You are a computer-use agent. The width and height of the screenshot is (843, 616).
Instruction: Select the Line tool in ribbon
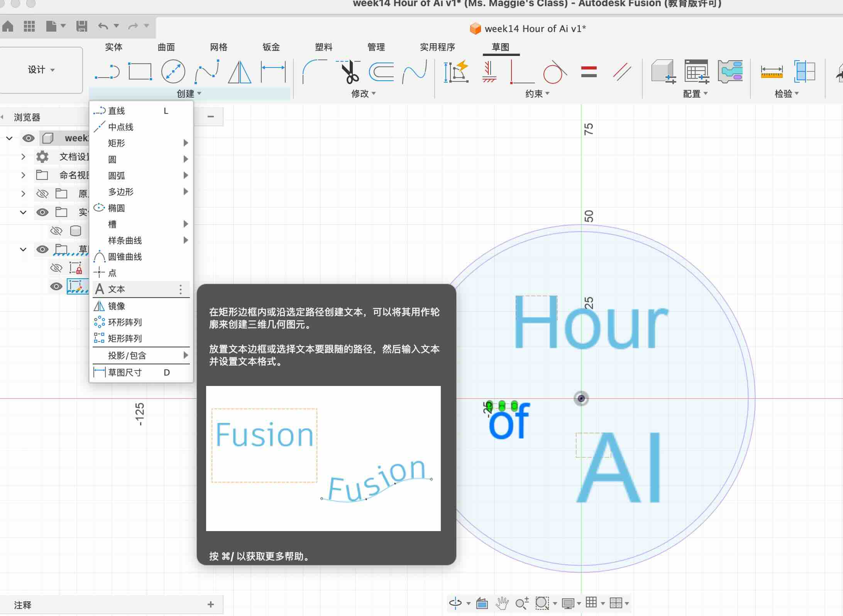107,72
